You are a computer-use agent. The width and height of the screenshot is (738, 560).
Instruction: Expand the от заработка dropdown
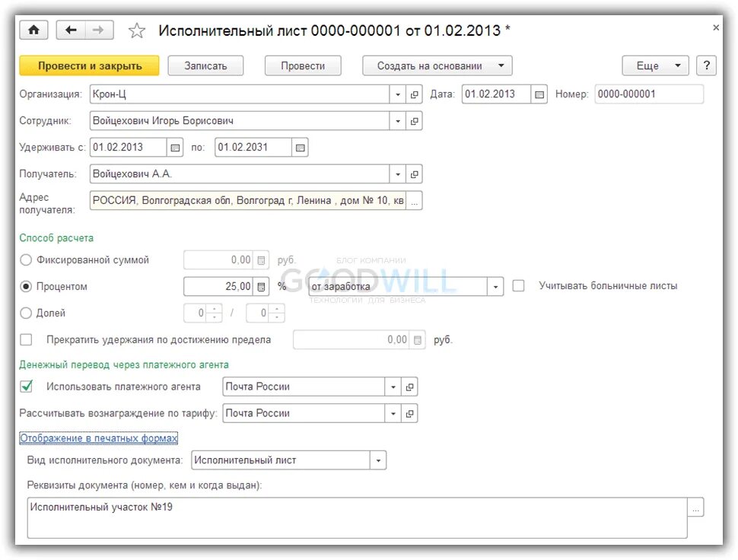pos(495,287)
